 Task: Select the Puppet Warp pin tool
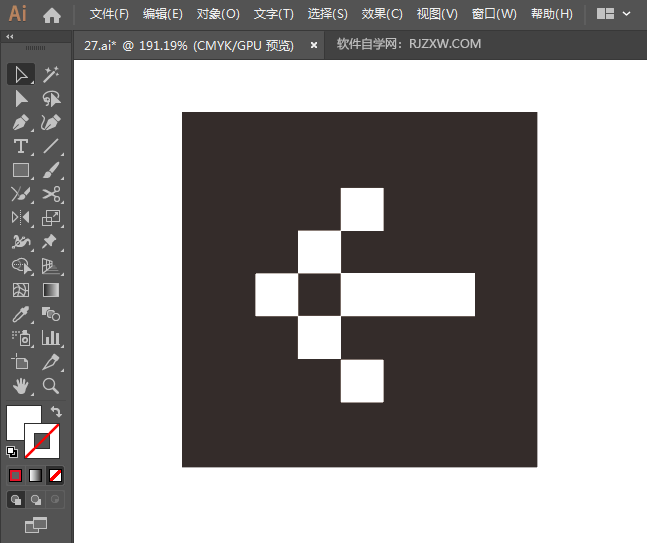pos(51,242)
